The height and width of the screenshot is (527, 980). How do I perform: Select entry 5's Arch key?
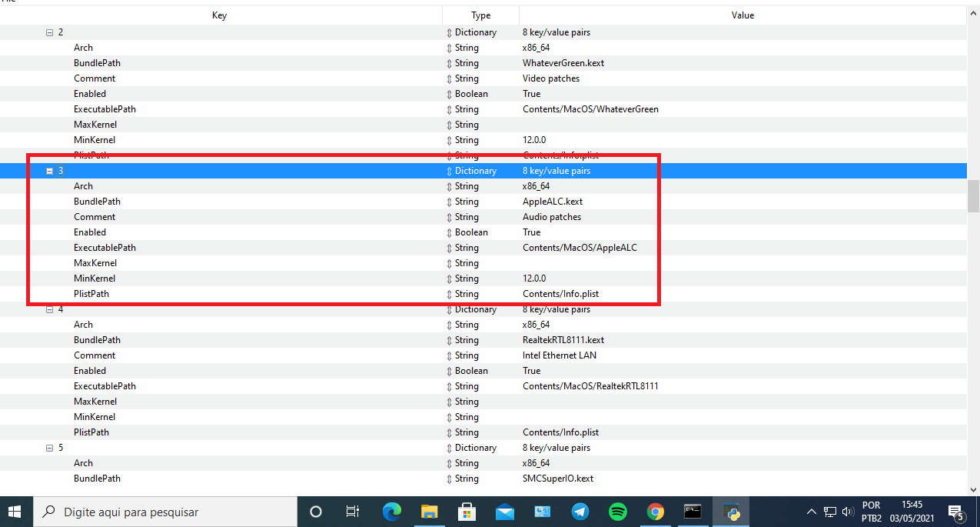83,463
